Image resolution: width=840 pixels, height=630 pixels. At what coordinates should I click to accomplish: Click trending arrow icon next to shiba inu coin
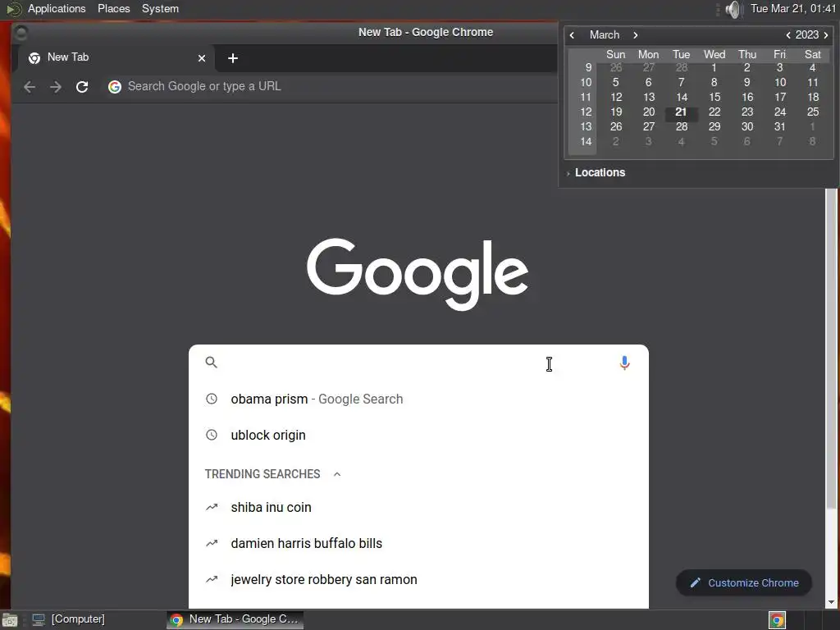pyautogui.click(x=212, y=507)
